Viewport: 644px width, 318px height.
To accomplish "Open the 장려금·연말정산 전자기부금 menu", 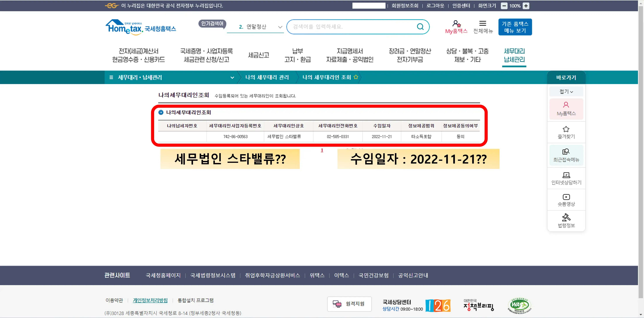I will (x=410, y=55).
